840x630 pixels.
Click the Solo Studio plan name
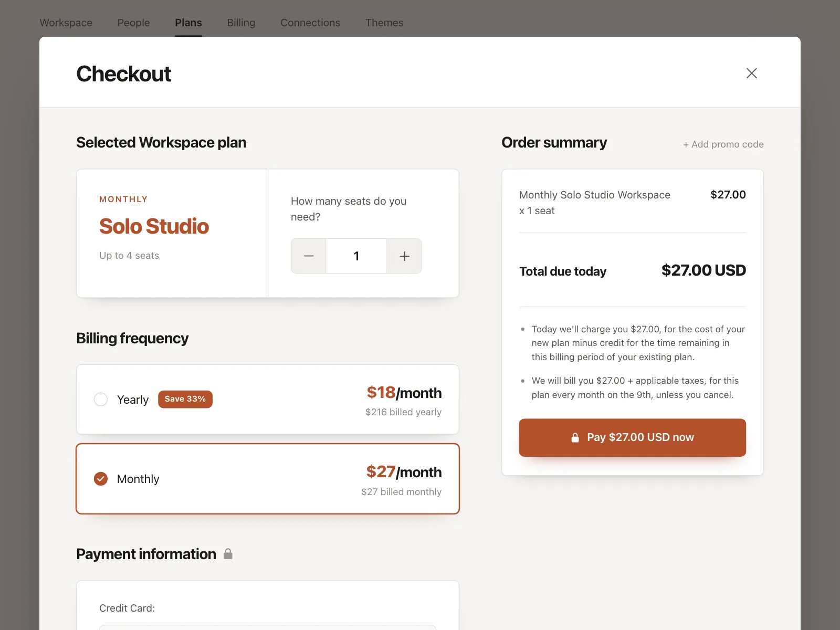pos(154,226)
